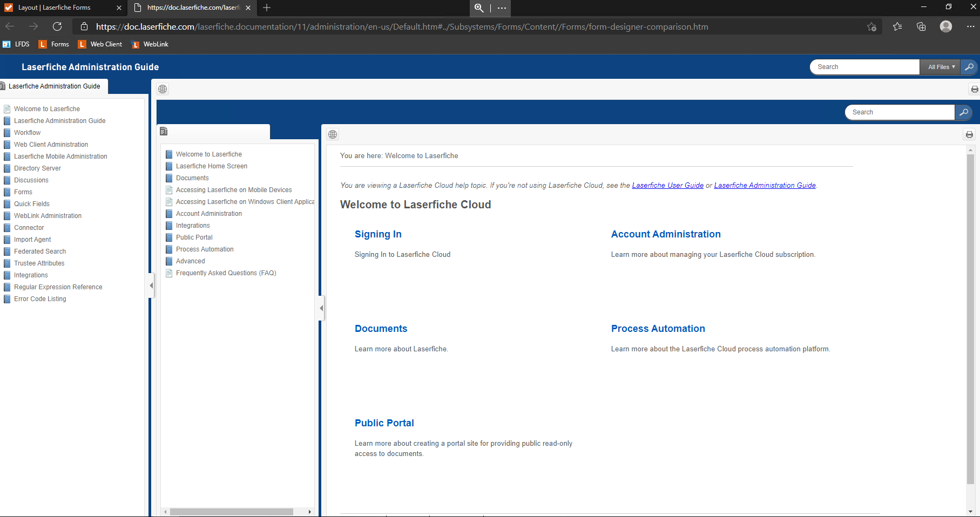Add page to favorites star-plus icon
Screen dimensions: 980x517
click(x=871, y=26)
